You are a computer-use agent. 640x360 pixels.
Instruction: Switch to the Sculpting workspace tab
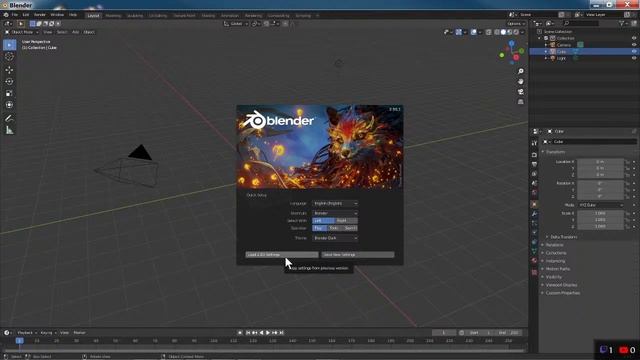tap(135, 16)
